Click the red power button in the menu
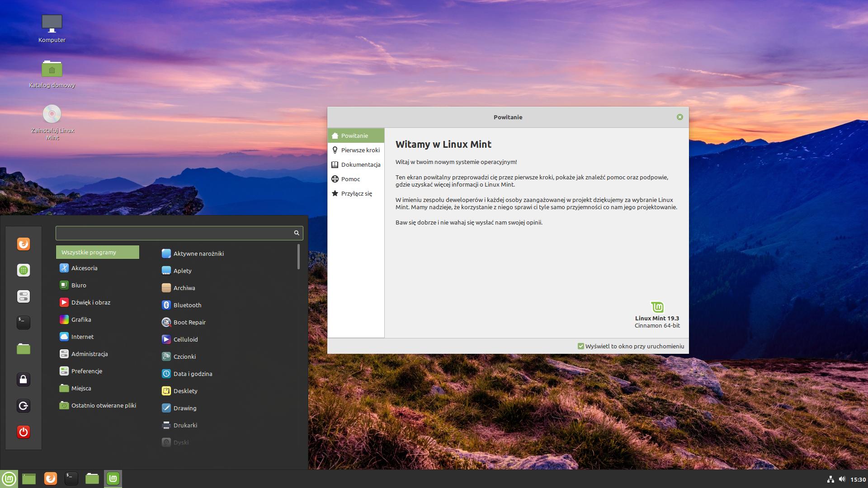868x488 pixels. click(x=24, y=432)
